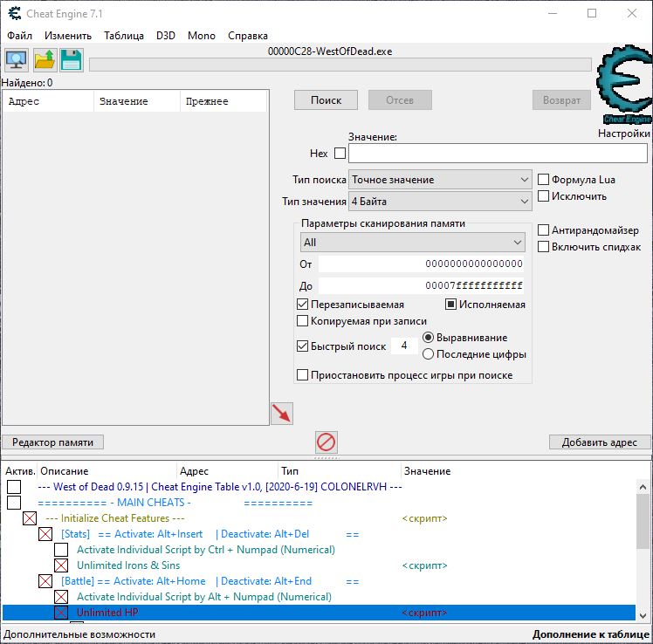653x644 pixels.
Task: Click the Значение column header in results
Action: tap(137, 101)
